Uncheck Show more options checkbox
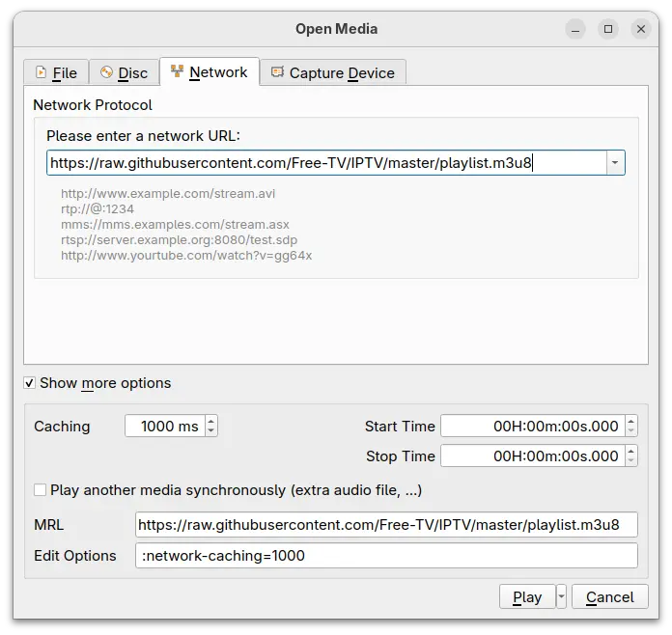Image resolution: width=672 pixels, height=635 pixels. pyautogui.click(x=30, y=383)
